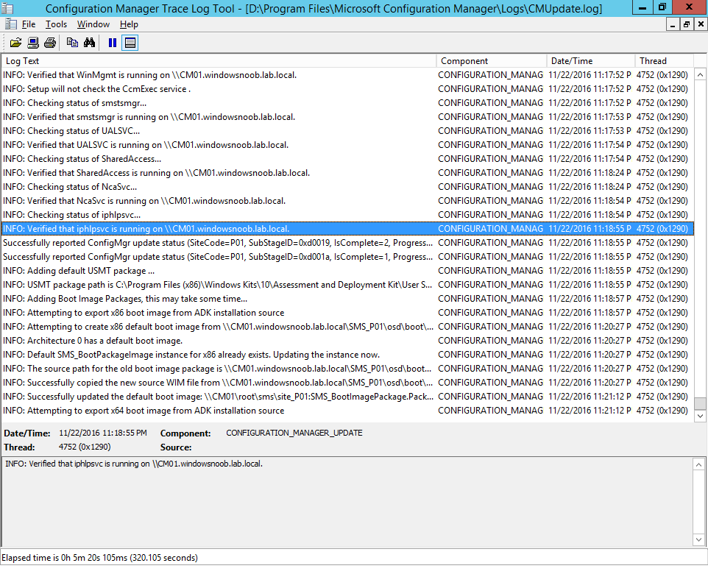Click the details pane scroll down arrow
708x588 pixels.
point(698,539)
